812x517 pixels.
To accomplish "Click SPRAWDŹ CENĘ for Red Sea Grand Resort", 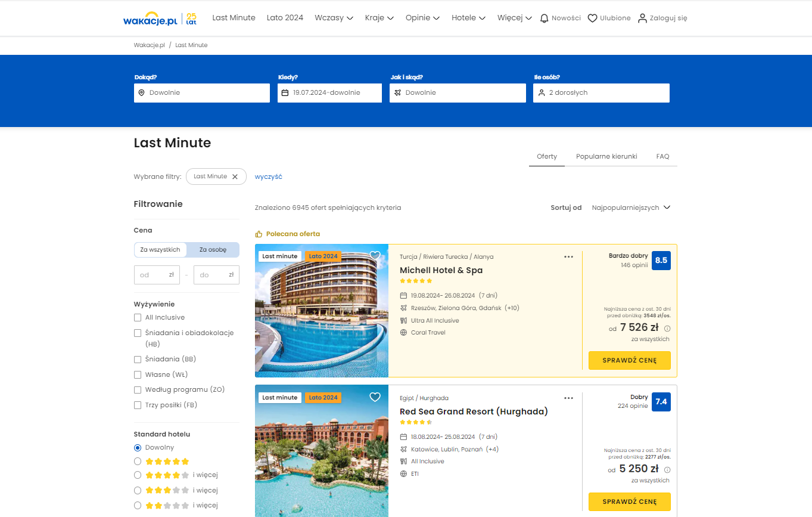I will point(630,501).
